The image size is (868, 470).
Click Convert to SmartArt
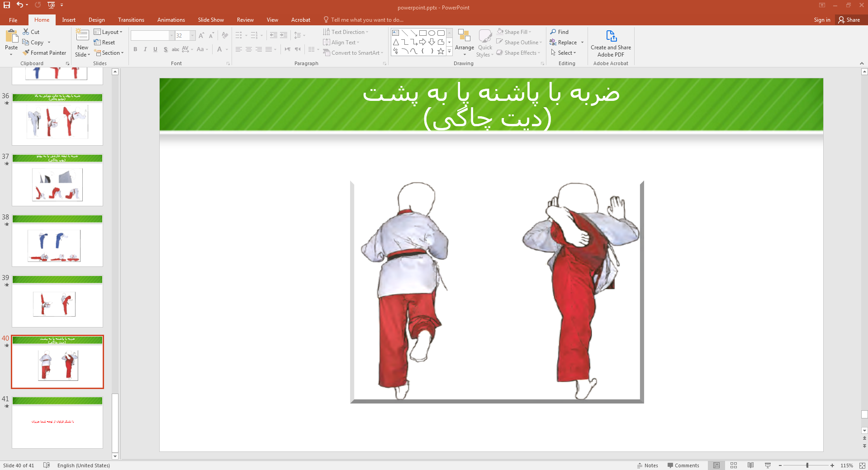point(353,53)
